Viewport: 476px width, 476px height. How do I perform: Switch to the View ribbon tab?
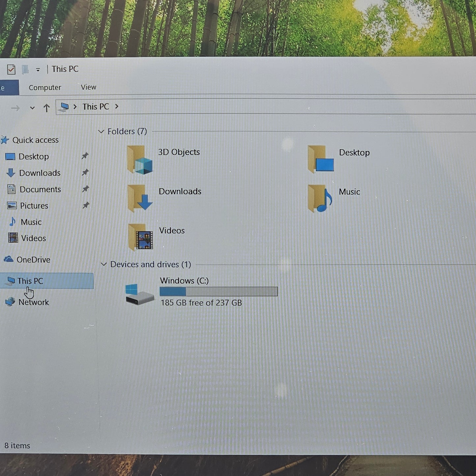89,87
